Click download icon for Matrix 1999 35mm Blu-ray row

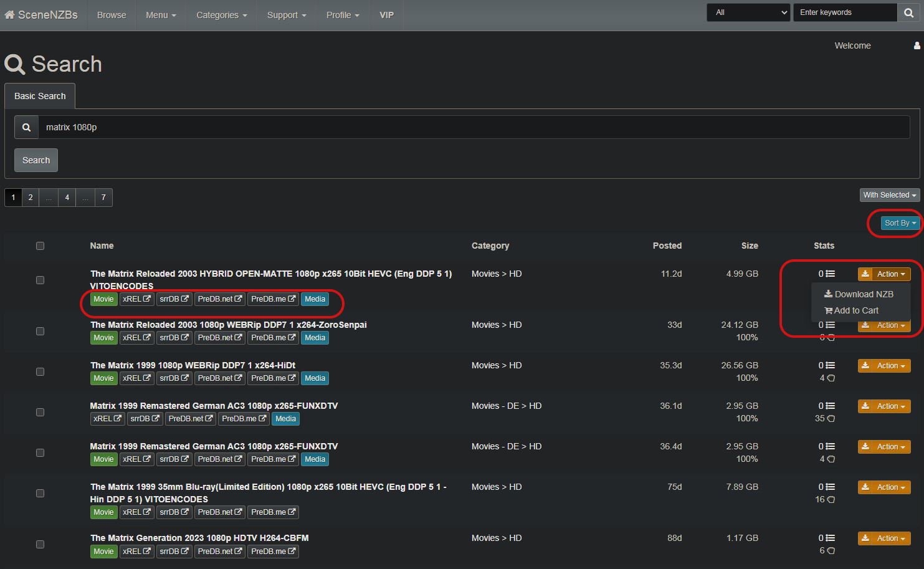865,487
